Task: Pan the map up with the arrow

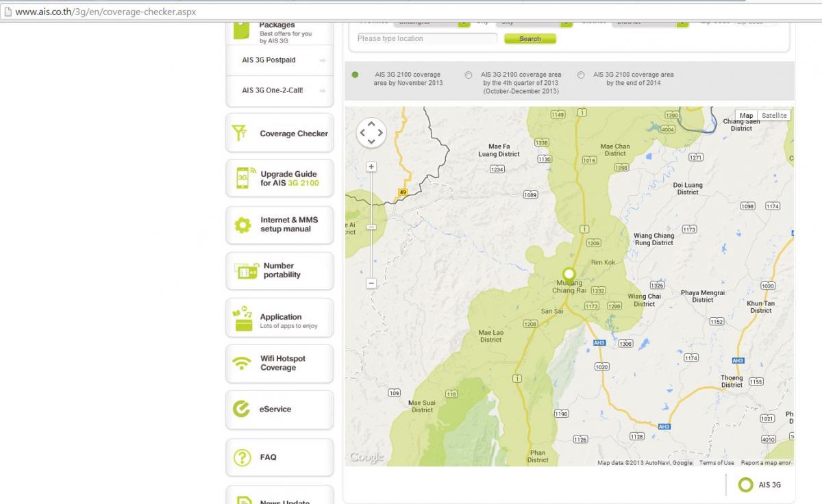Action: click(x=371, y=123)
